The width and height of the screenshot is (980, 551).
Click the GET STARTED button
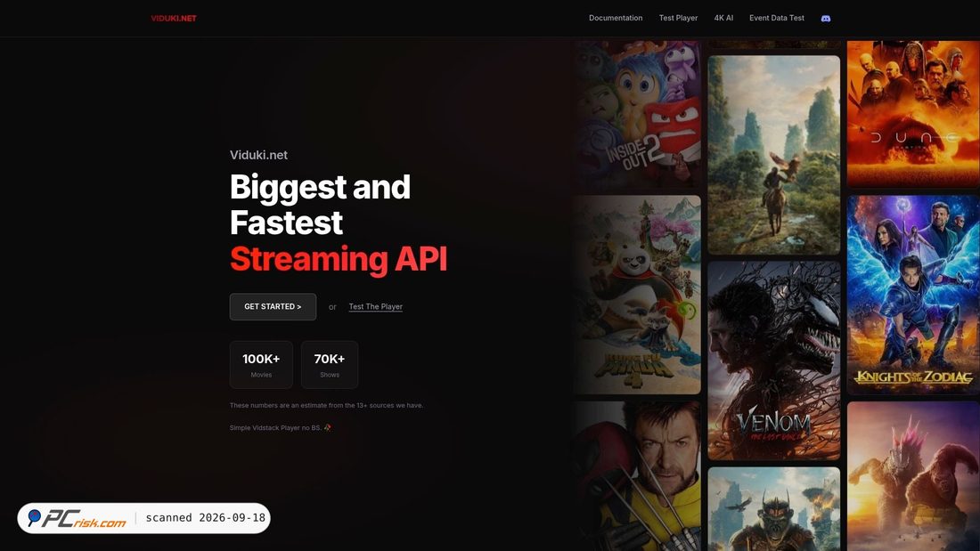pyautogui.click(x=273, y=307)
